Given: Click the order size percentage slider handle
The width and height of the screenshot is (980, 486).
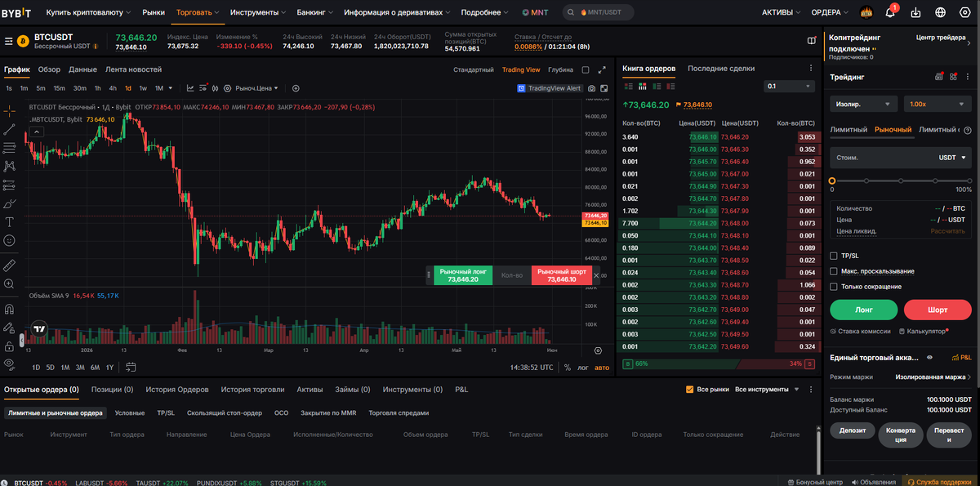Looking at the screenshot, I should [x=832, y=181].
